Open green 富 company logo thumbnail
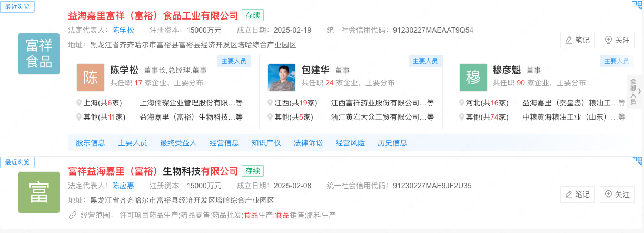644x233 pixels. [x=39, y=192]
